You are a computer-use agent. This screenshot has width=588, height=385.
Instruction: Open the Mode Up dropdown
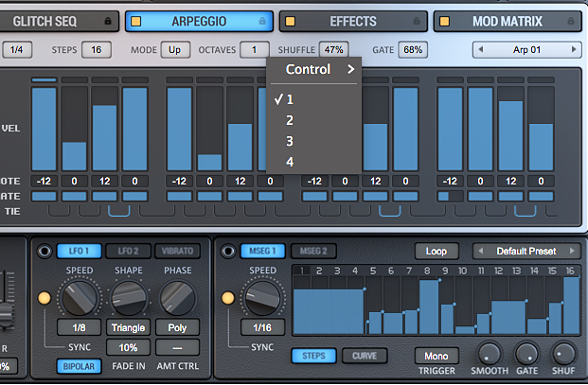click(x=175, y=50)
